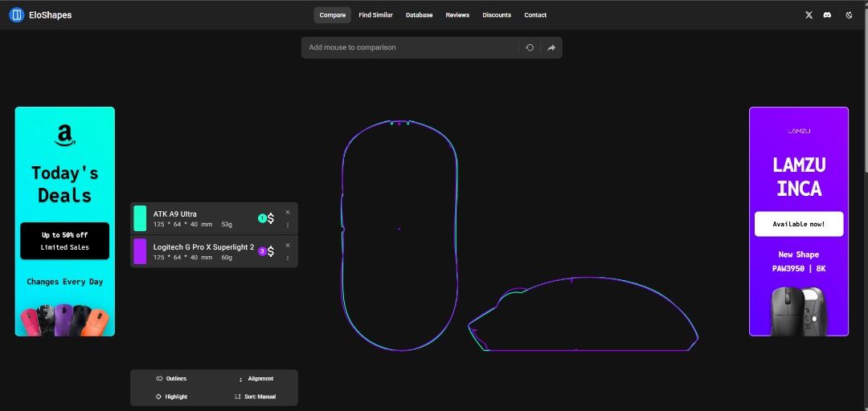
Task: Toggle dark mode with the moon icon
Action: click(849, 15)
